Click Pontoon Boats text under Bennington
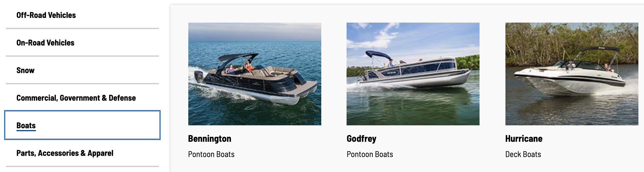Screen dimensions: 644x172 pos(211,154)
